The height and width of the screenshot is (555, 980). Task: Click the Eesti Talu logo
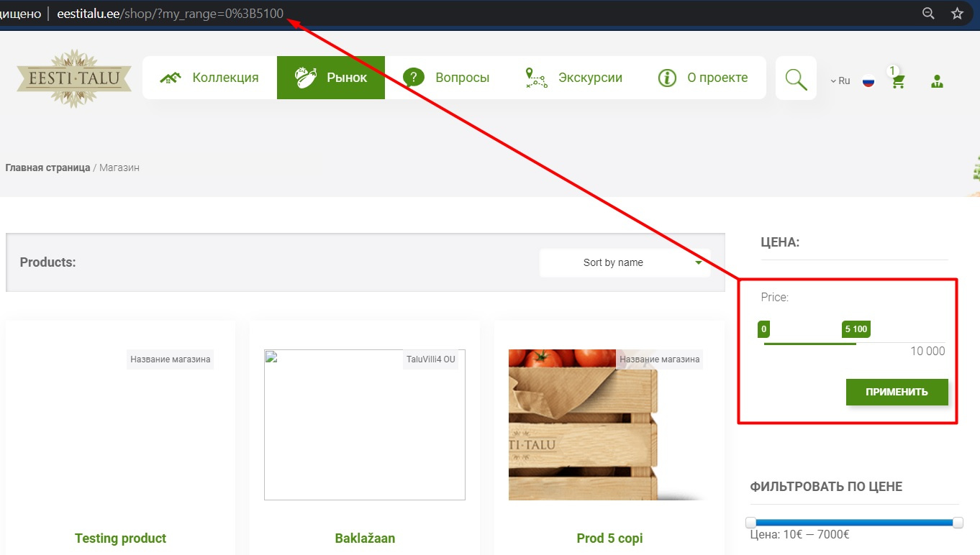tap(74, 78)
